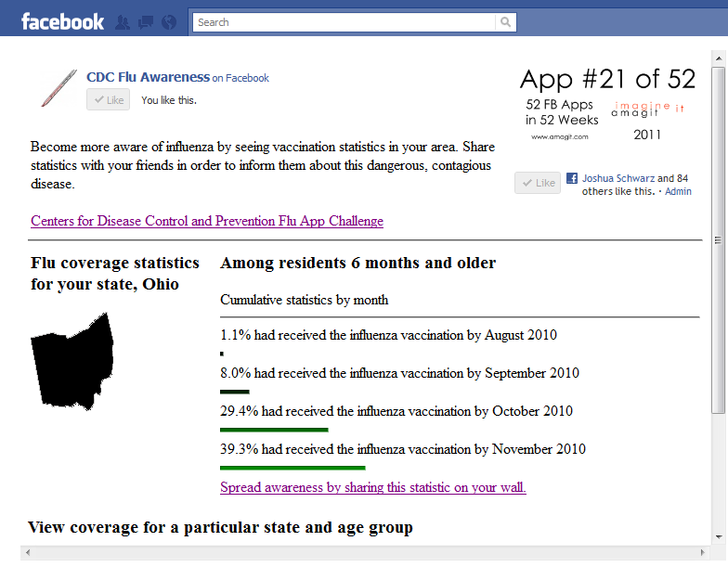Open Joshua Schwarz's profile link
This screenshot has width=728, height=567.
click(618, 178)
